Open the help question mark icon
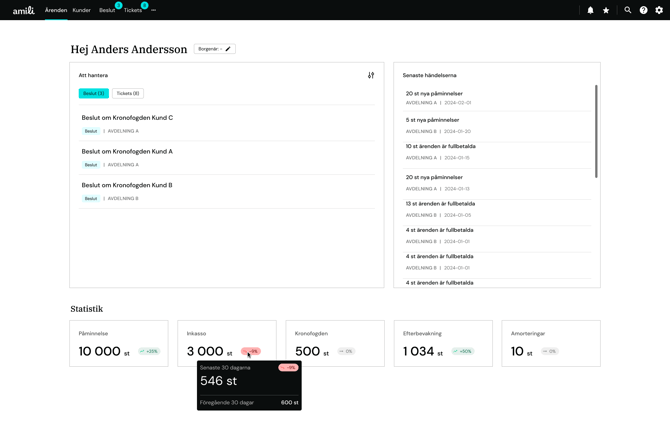The height and width of the screenshot is (433, 670). click(644, 10)
